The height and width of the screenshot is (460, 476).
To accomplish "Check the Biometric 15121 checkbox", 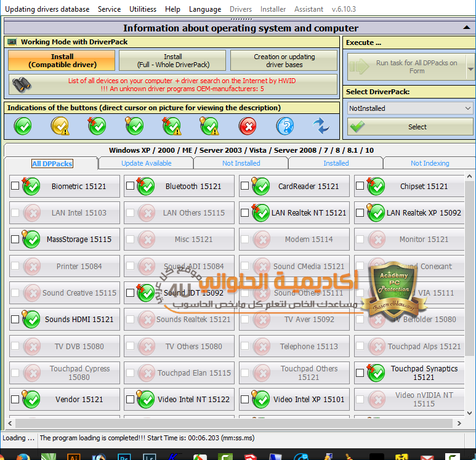I will 15,187.
